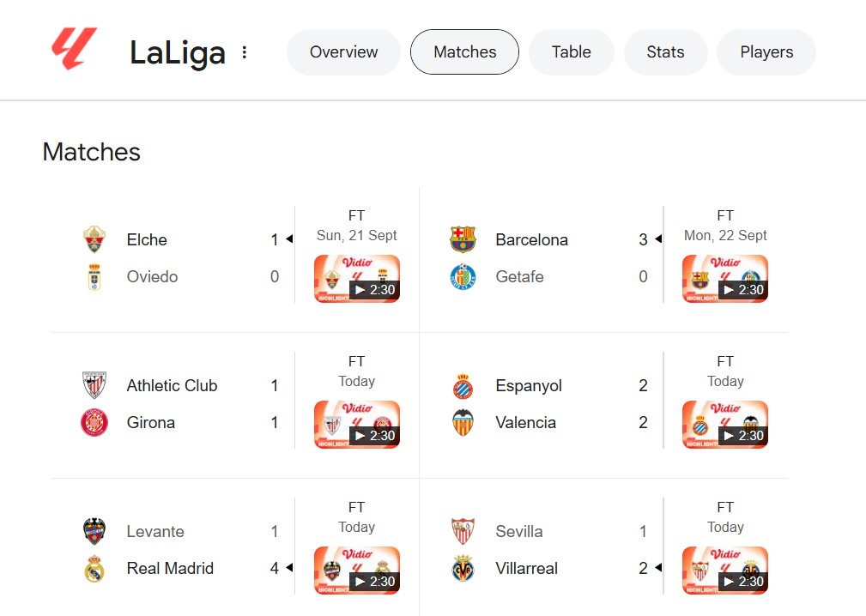Click the Girona club crest
Screen dimensions: 866x616
pyautogui.click(x=94, y=422)
